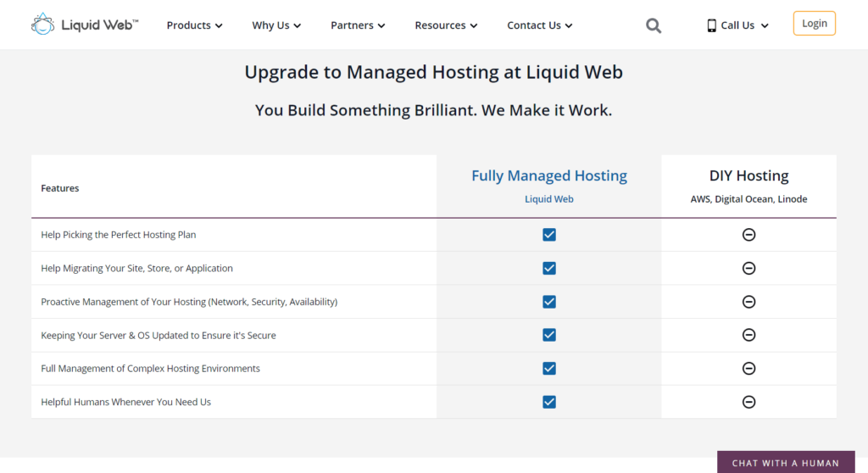Toggle checkbox for Help Migrating Your Site row
This screenshot has height=473, width=868.
549,268
